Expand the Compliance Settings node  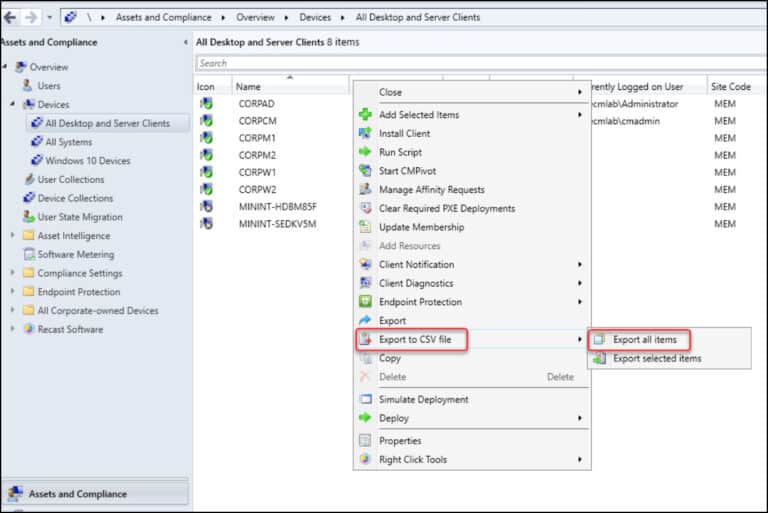13,272
